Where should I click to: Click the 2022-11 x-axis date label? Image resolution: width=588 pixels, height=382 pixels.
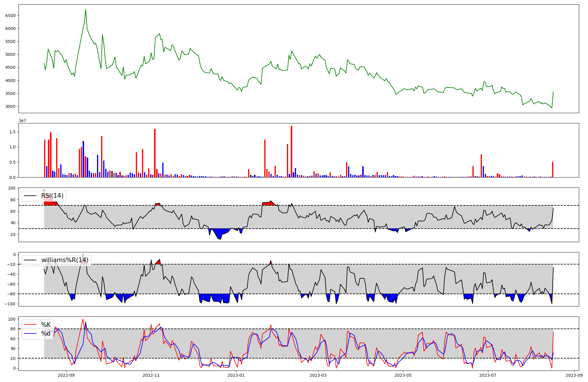151,375
